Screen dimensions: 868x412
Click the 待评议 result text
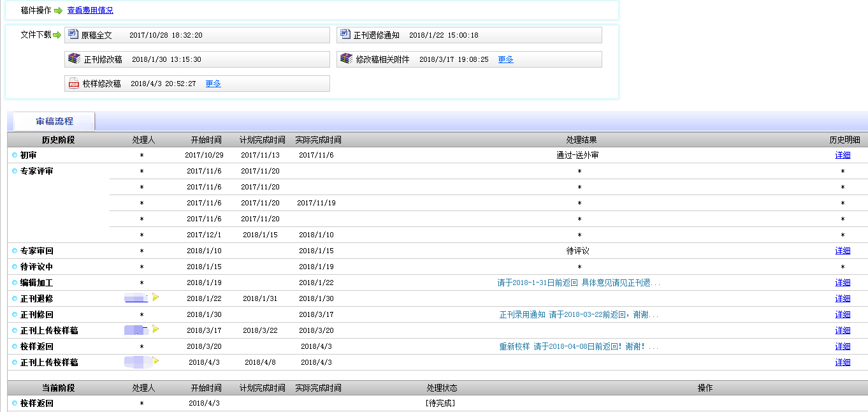click(577, 251)
